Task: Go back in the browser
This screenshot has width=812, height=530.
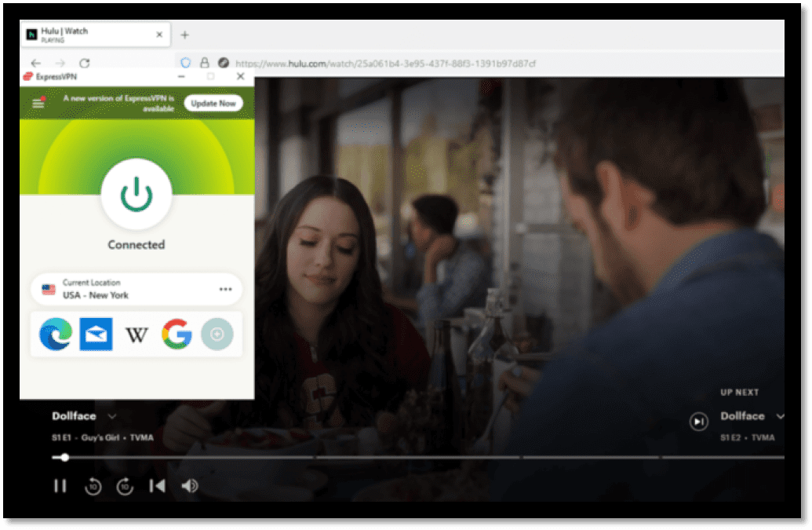Action: [x=36, y=63]
